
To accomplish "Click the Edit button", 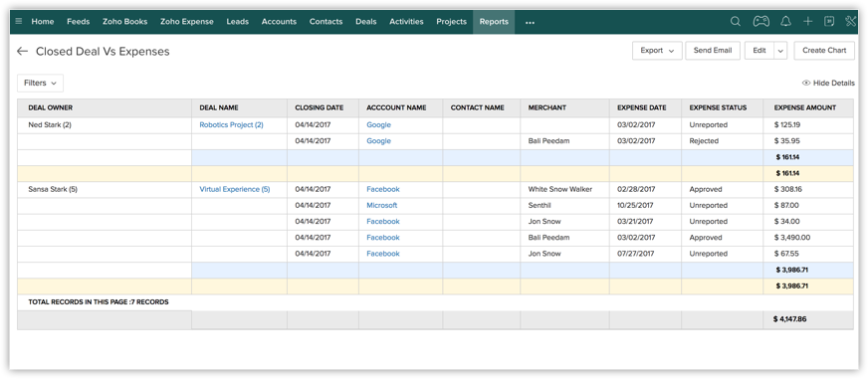I will 759,51.
